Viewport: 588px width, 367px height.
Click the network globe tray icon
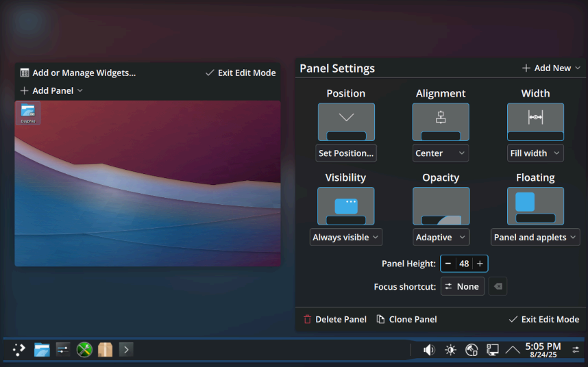pyautogui.click(x=471, y=350)
